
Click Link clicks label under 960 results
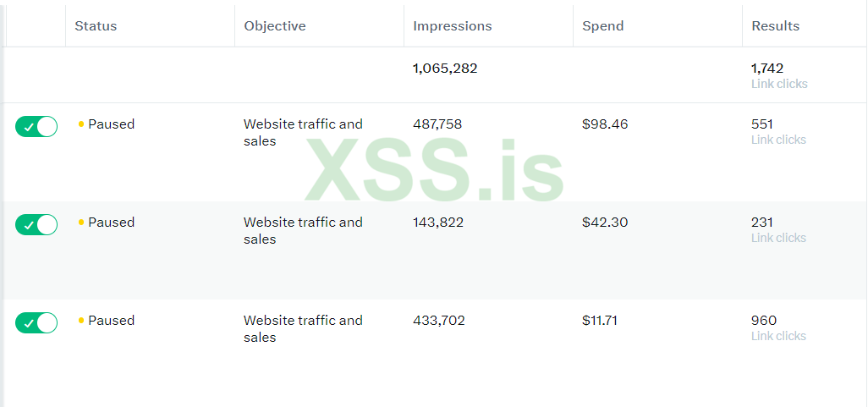pos(779,336)
